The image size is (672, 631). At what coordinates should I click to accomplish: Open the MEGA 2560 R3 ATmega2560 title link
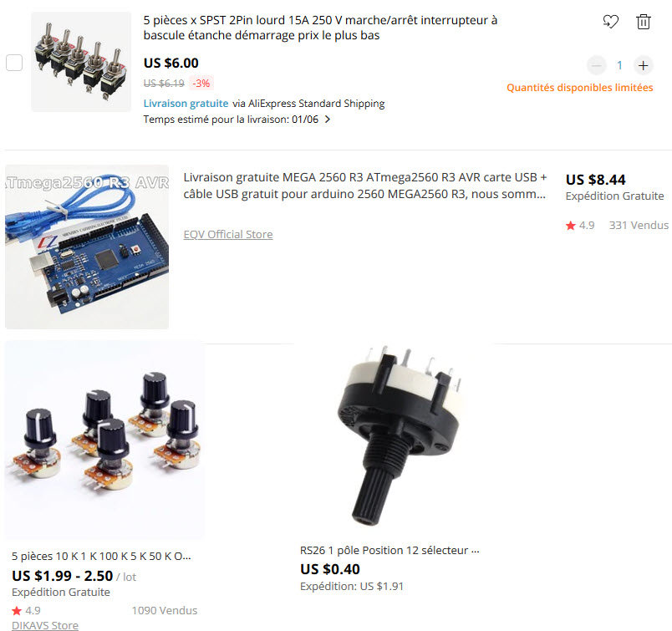coord(365,186)
